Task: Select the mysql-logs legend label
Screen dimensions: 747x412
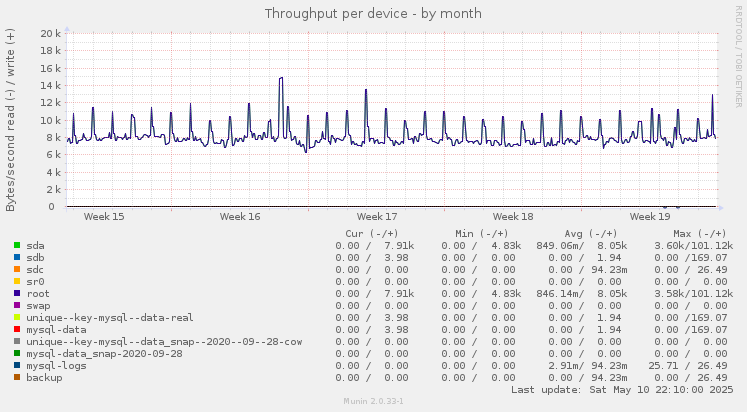Action: point(56,366)
